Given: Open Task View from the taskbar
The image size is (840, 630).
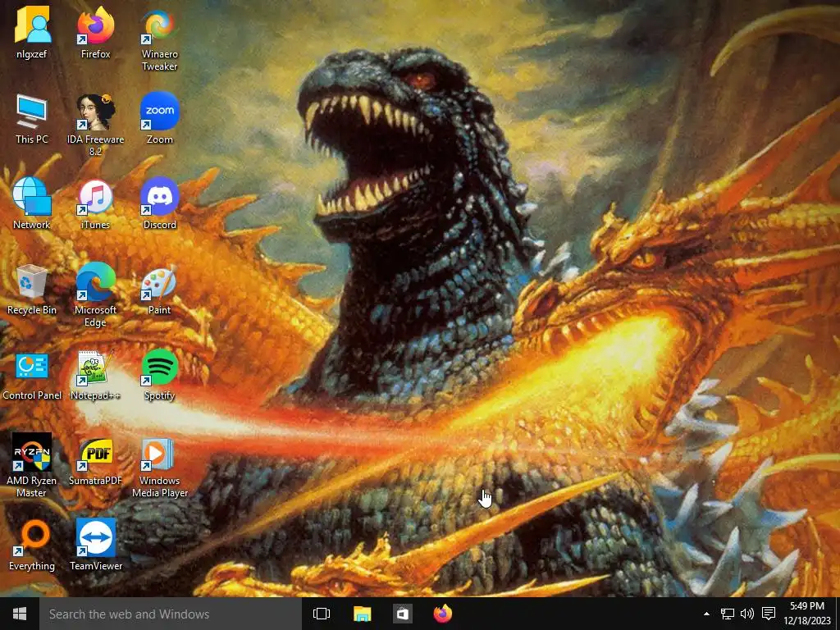Looking at the screenshot, I should click(x=322, y=614).
